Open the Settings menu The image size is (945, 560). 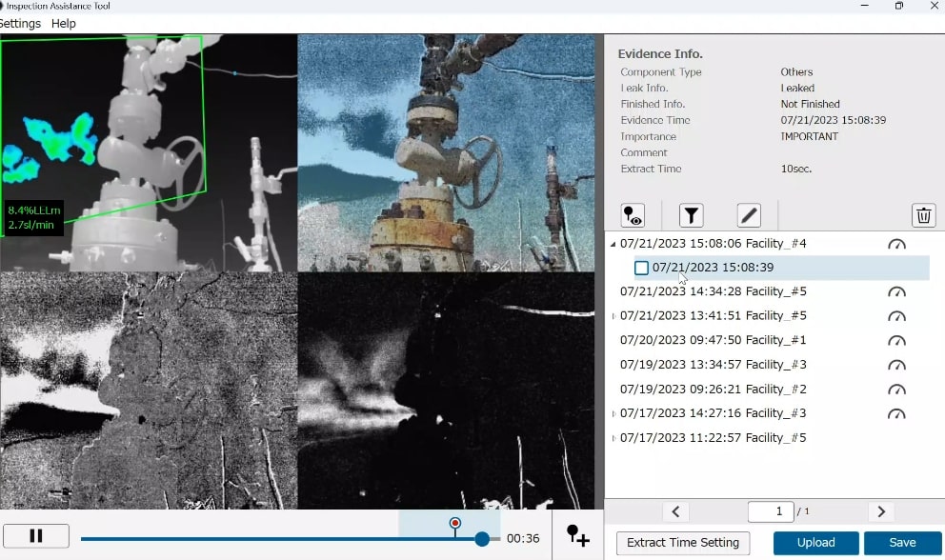point(20,24)
